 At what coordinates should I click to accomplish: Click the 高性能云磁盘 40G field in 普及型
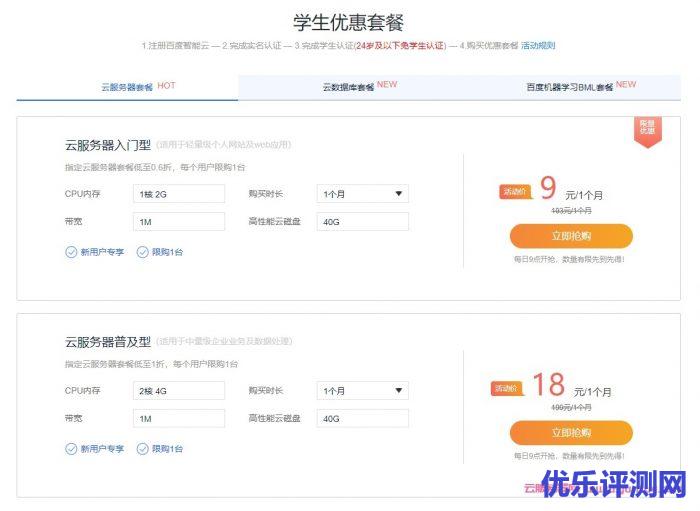point(362,418)
